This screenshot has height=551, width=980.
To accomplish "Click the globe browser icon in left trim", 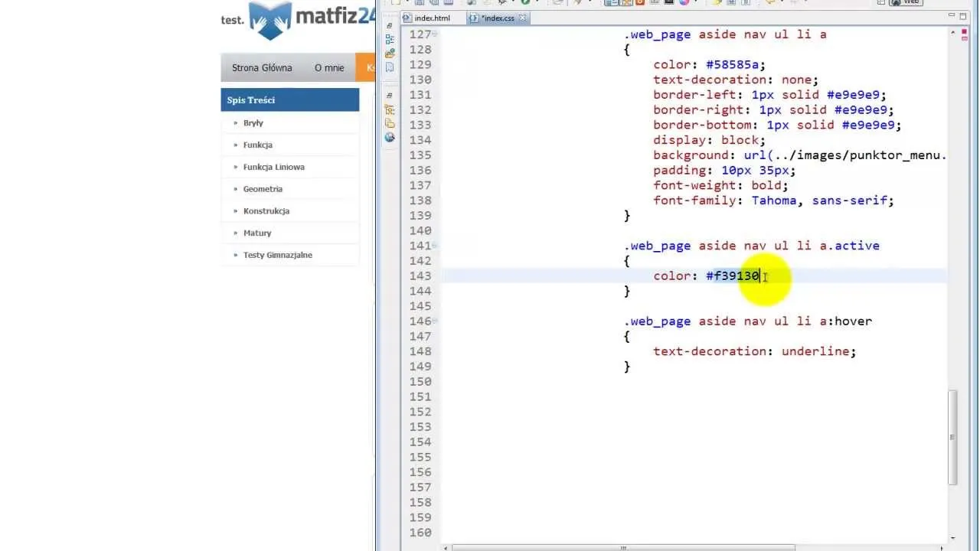I will point(390,137).
